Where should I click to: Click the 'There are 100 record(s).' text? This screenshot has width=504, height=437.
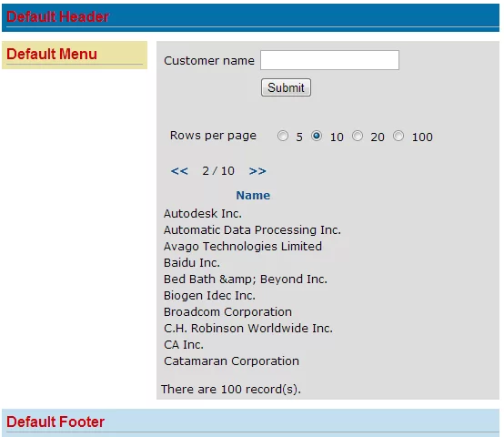231,389
